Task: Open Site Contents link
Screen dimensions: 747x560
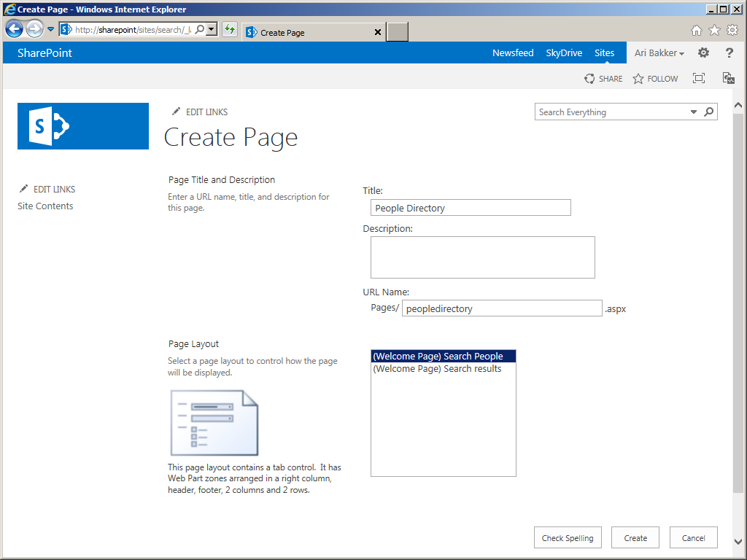Action: point(45,206)
